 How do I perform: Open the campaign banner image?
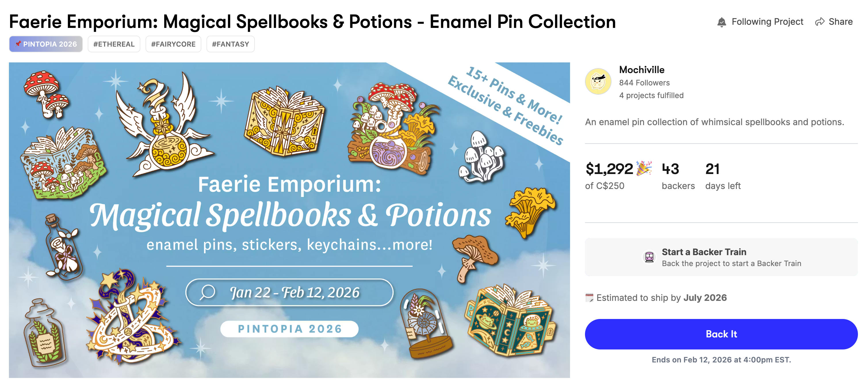[x=289, y=220]
